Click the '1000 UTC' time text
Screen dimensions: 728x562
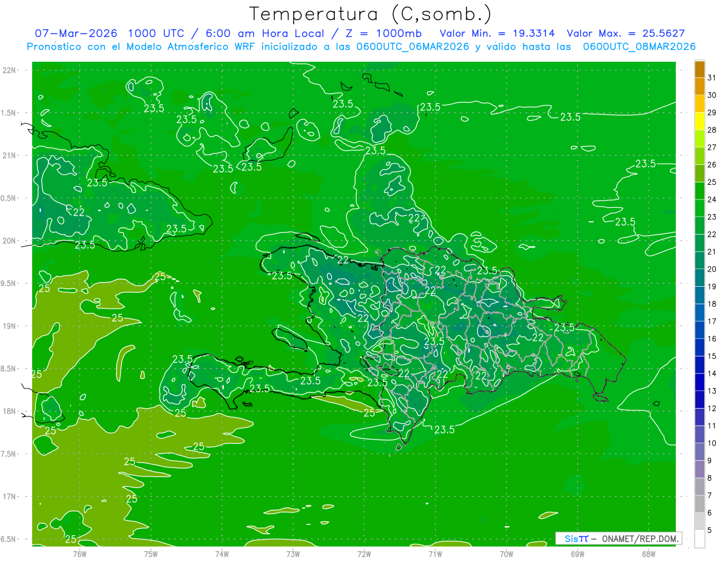coord(157,33)
